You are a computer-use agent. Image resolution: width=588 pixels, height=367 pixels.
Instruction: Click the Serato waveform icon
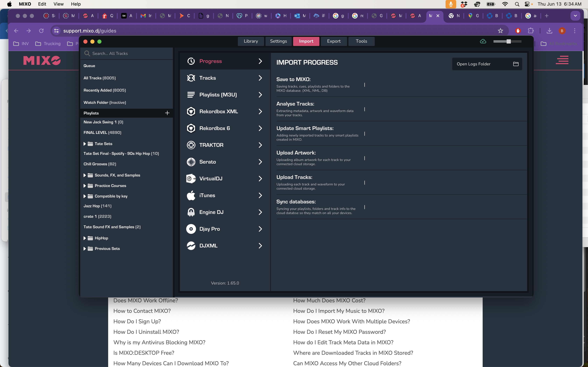191,162
